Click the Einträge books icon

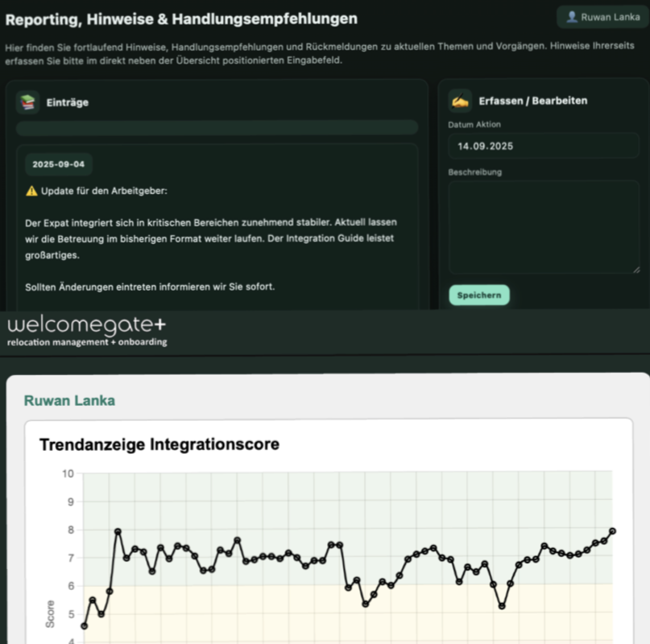tap(28, 102)
